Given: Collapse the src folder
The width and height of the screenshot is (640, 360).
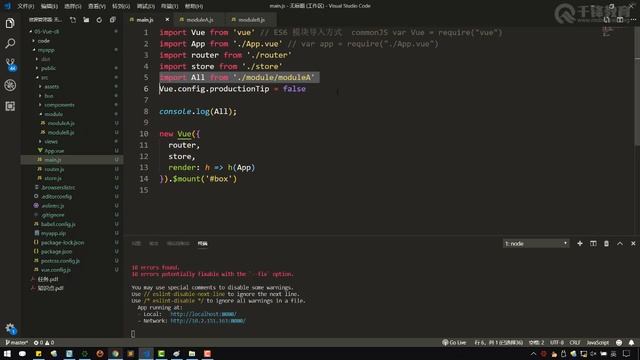Looking at the screenshot, I should (x=44, y=77).
